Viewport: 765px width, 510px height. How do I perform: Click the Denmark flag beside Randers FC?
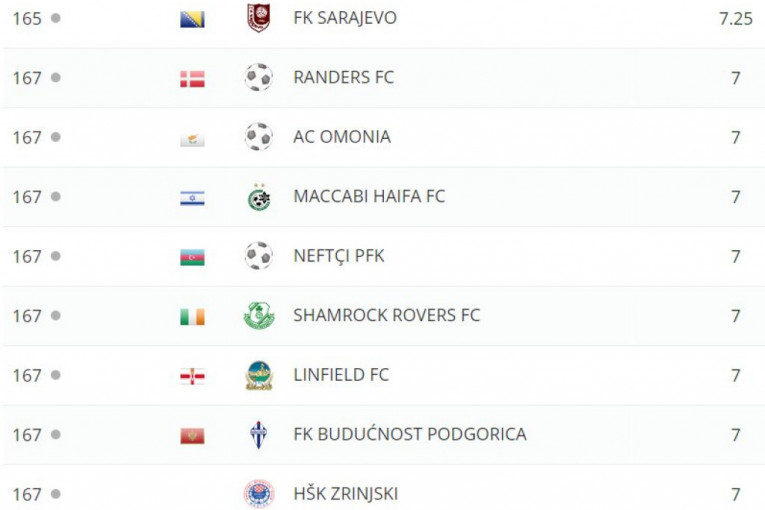click(192, 79)
